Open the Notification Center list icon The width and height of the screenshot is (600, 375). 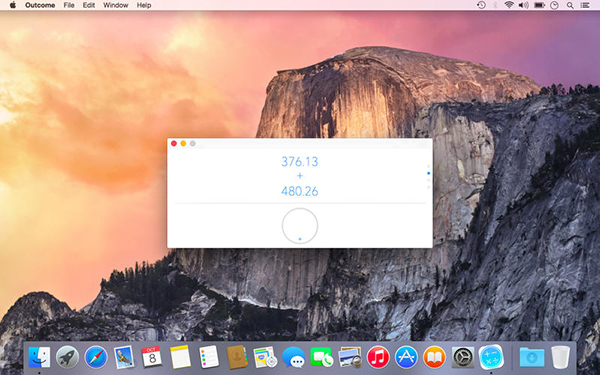coord(585,5)
